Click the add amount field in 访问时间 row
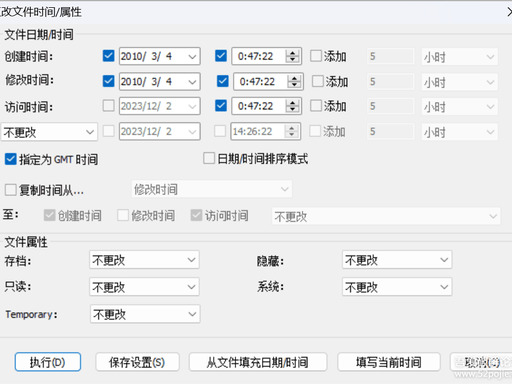 pyautogui.click(x=391, y=106)
